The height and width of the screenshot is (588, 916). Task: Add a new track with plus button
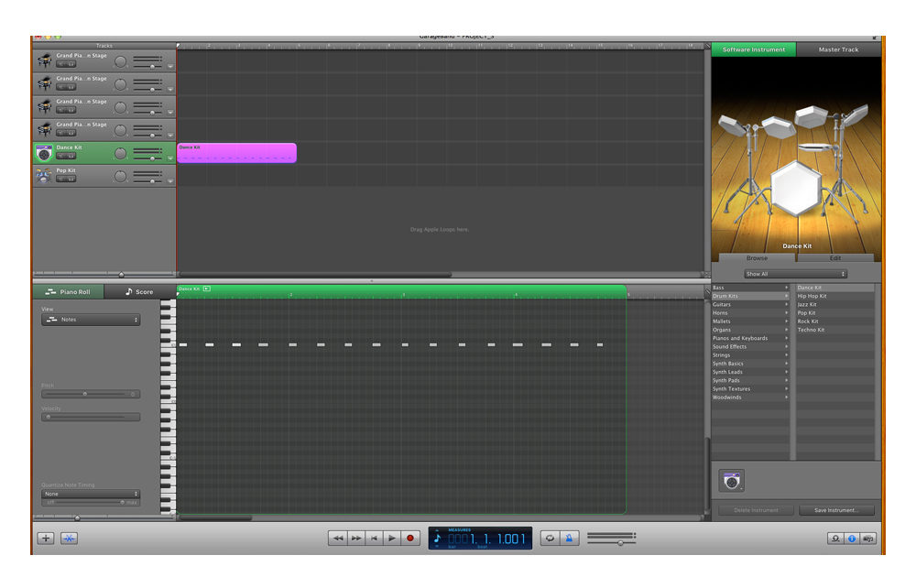46,539
